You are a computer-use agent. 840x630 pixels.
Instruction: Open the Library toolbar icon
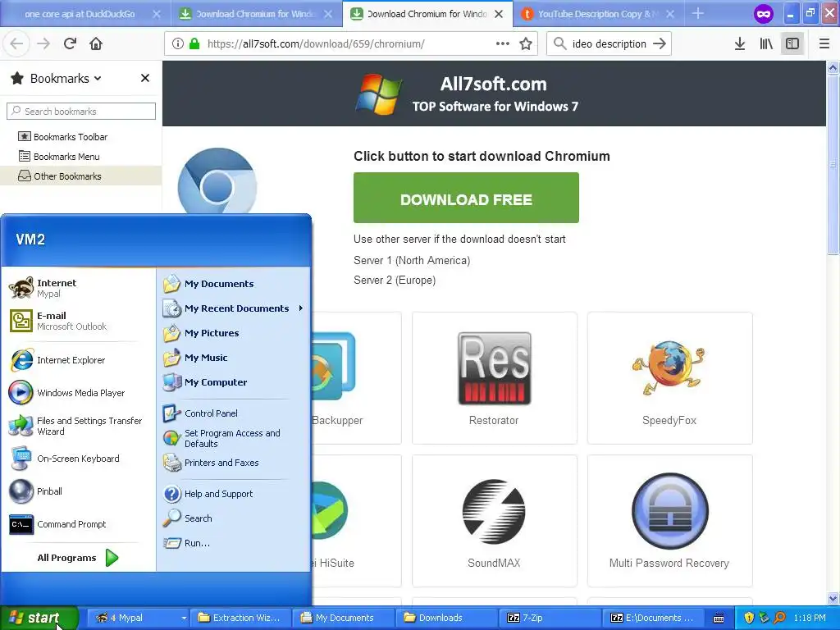[766, 44]
